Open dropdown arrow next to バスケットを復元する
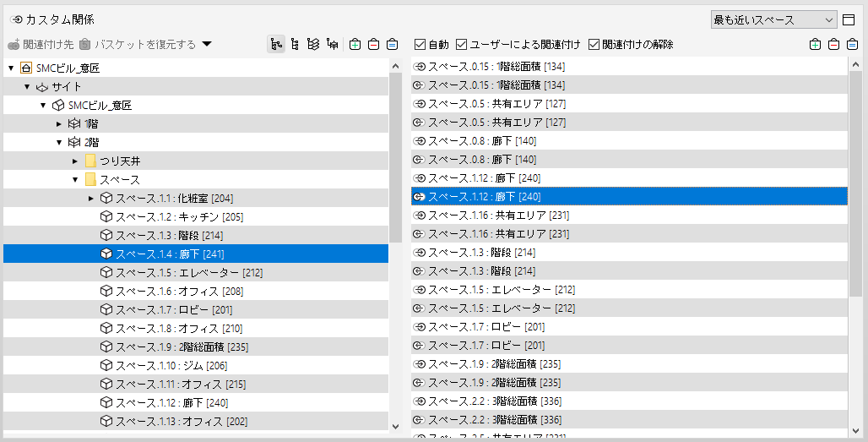The image size is (868, 442). pos(207,44)
